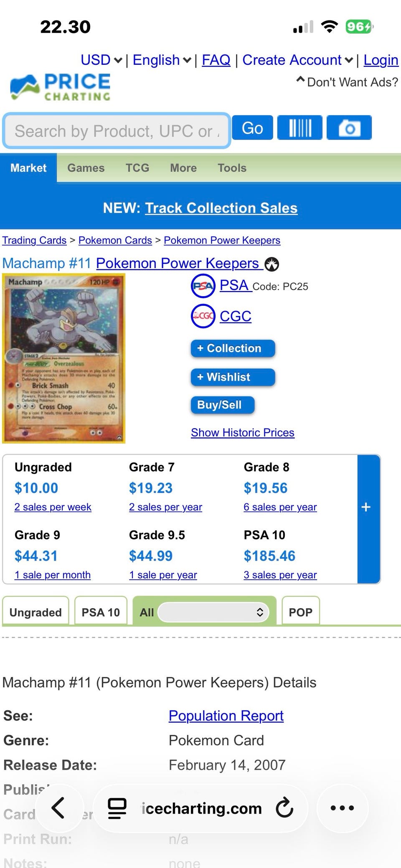Switch to the PSA 10 tab
The image size is (401, 868).
tap(101, 612)
